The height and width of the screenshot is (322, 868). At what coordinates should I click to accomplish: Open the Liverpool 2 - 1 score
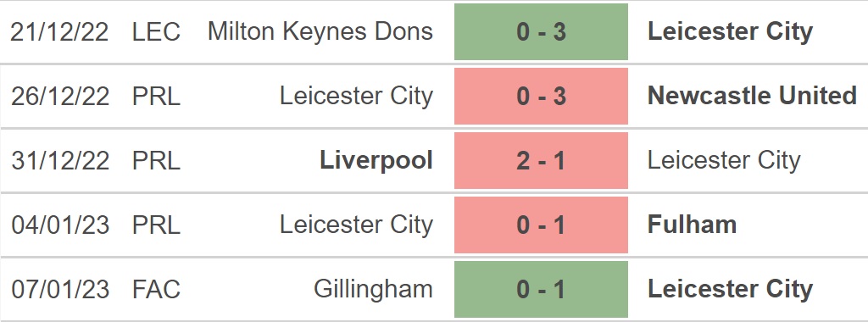pos(541,160)
